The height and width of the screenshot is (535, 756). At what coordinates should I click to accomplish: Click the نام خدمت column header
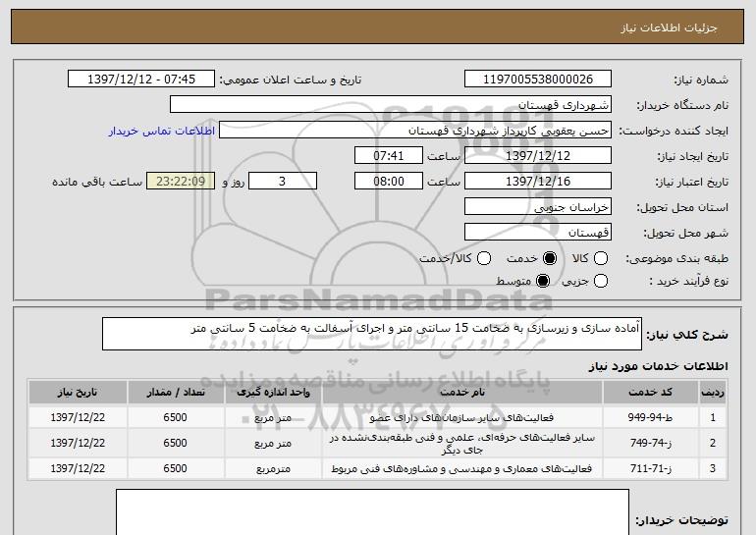point(461,393)
